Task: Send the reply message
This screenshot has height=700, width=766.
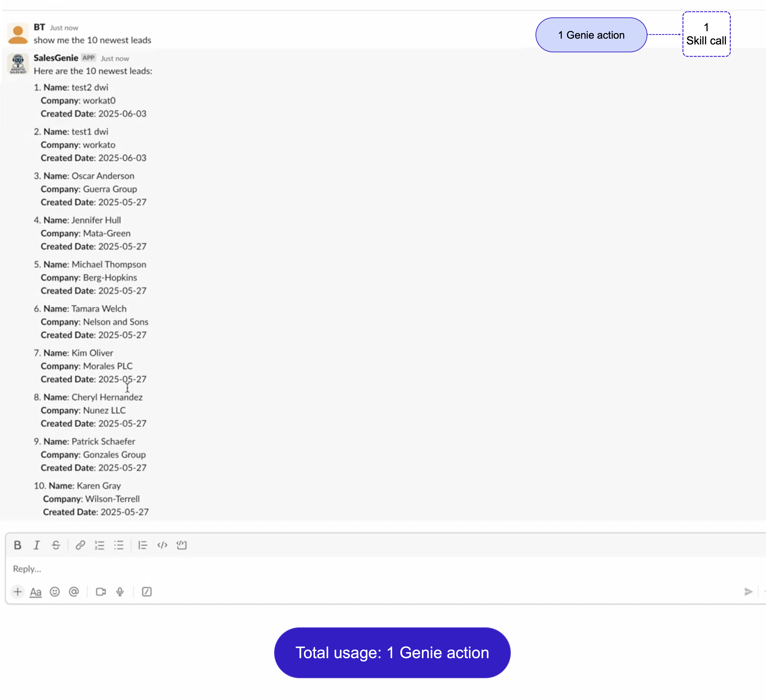Action: point(748,592)
